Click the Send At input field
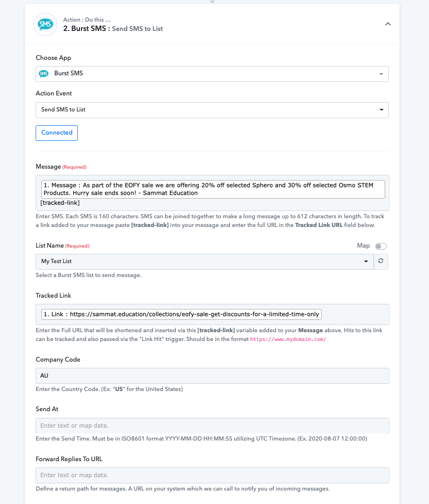The height and width of the screenshot is (504, 429). coord(212,426)
